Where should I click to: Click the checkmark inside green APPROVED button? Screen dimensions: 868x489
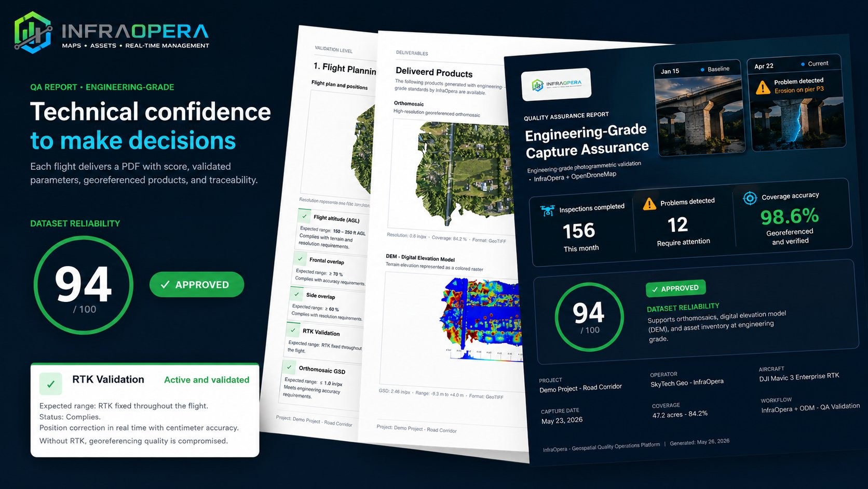coord(165,285)
